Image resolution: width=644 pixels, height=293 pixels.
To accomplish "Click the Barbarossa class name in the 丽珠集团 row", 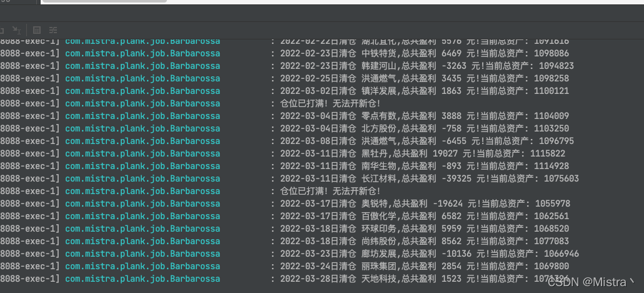I will 195,266.
